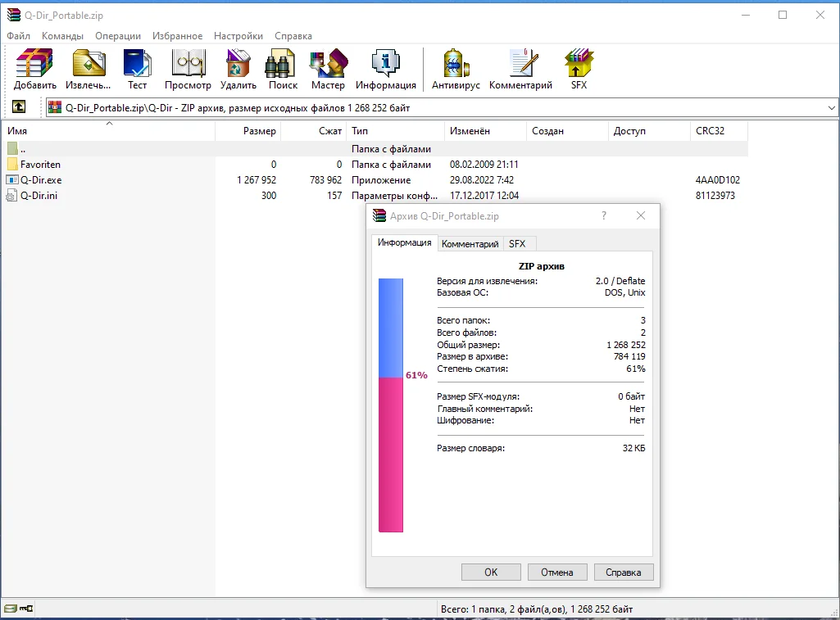The width and height of the screenshot is (840, 620).
Task: Expand the address bar path dropdown
Action: 832,107
